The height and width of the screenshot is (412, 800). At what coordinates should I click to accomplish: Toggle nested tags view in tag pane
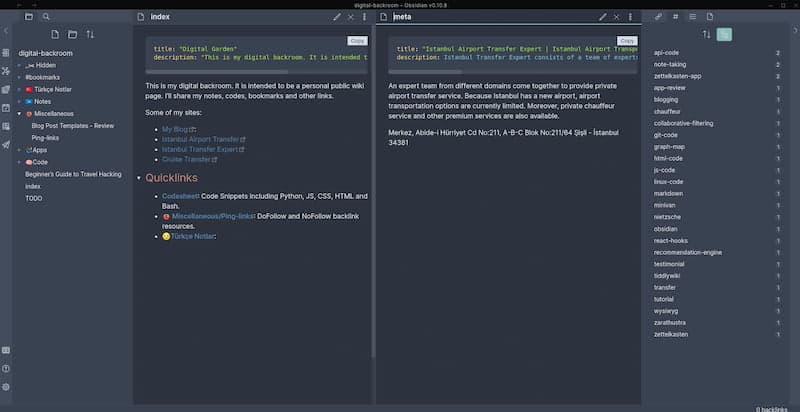[x=724, y=34]
